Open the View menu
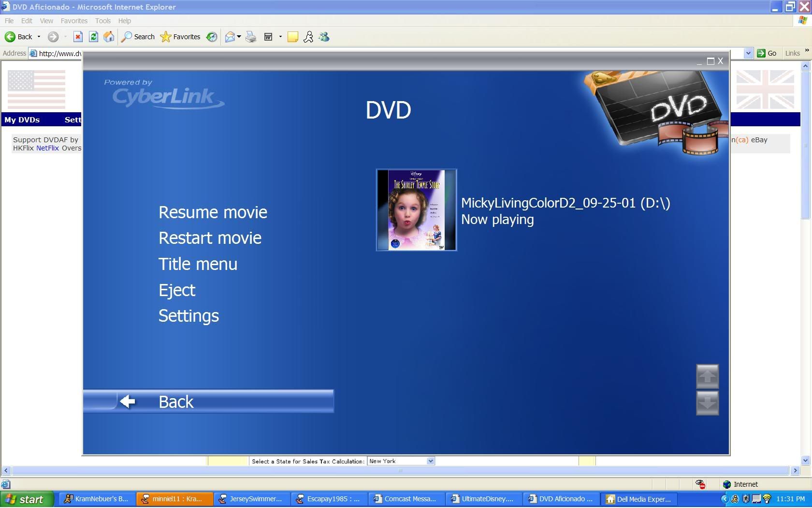Screen dimensions: 812x508 (x=46, y=21)
